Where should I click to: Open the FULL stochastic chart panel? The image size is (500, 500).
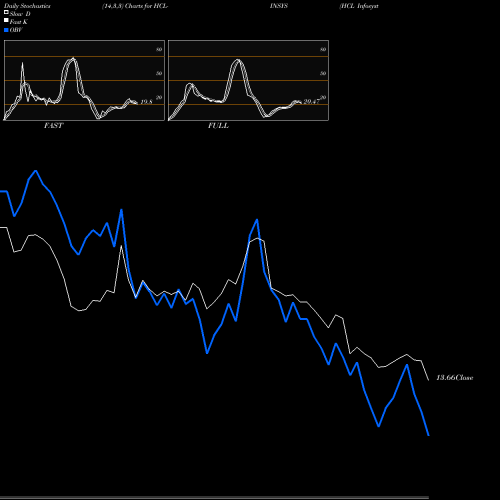coord(248,80)
